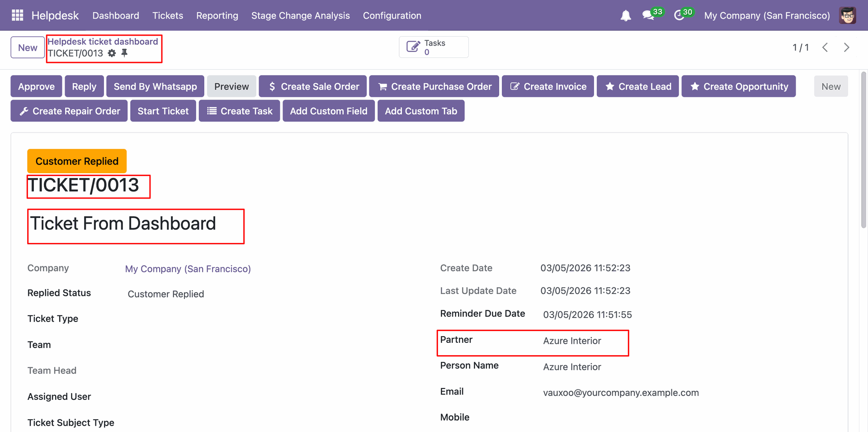Click the Customer Replied status badge
This screenshot has height=432, width=868.
(x=77, y=161)
